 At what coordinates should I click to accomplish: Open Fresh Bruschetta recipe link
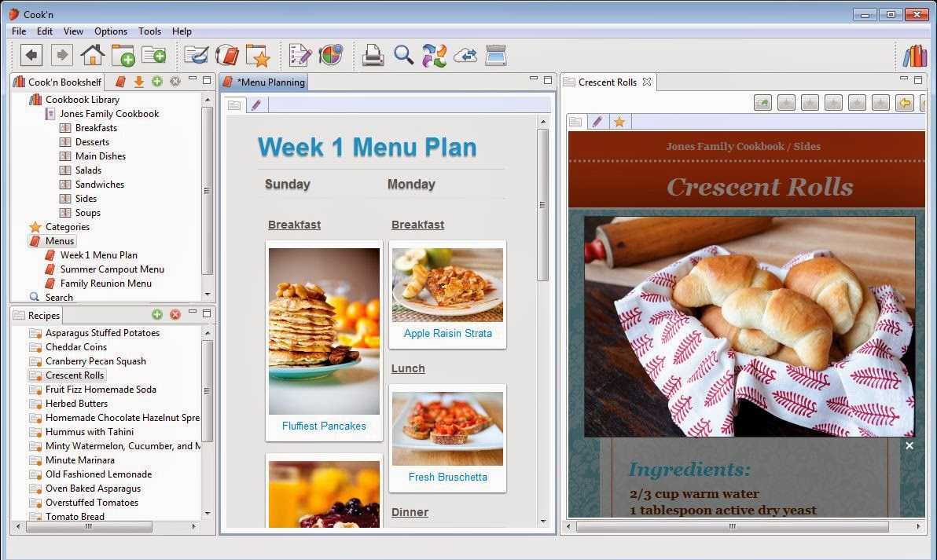click(447, 477)
